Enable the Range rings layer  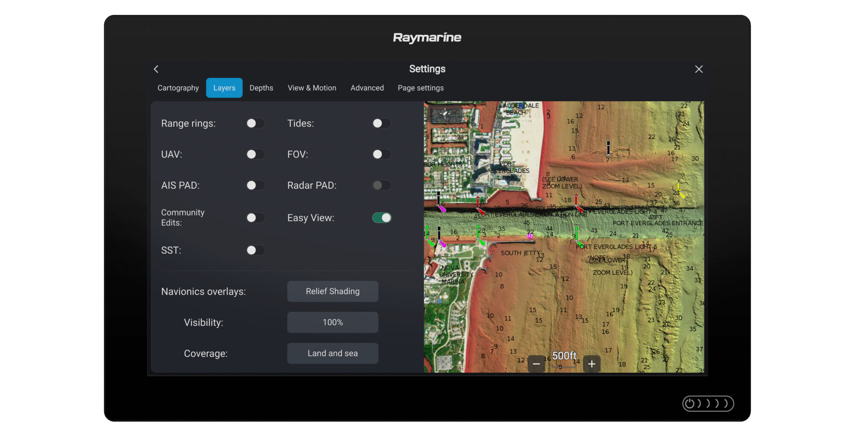256,123
